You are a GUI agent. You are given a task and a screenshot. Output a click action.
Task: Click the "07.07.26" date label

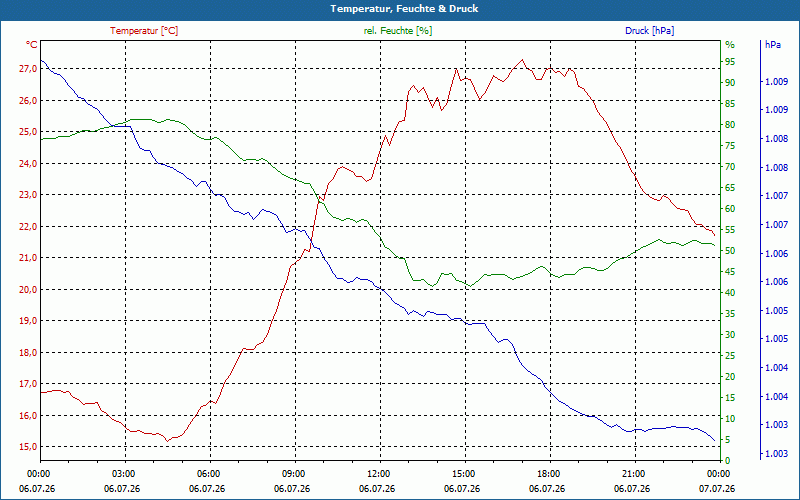(717, 489)
